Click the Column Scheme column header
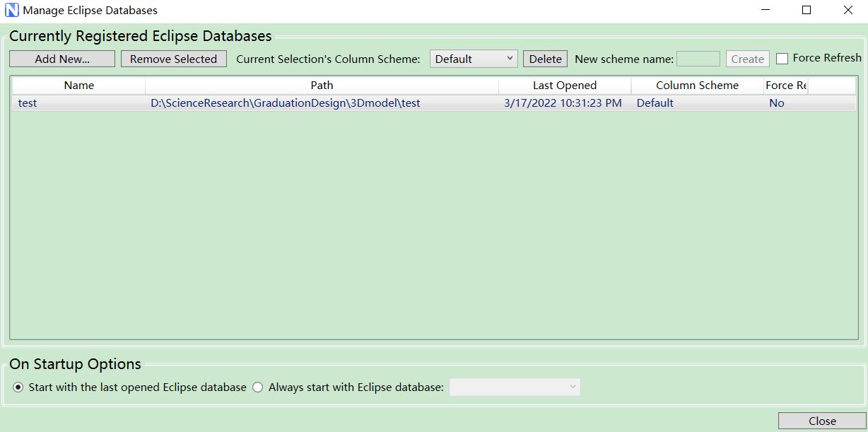Screen dimensions: 868x432 click(x=698, y=86)
